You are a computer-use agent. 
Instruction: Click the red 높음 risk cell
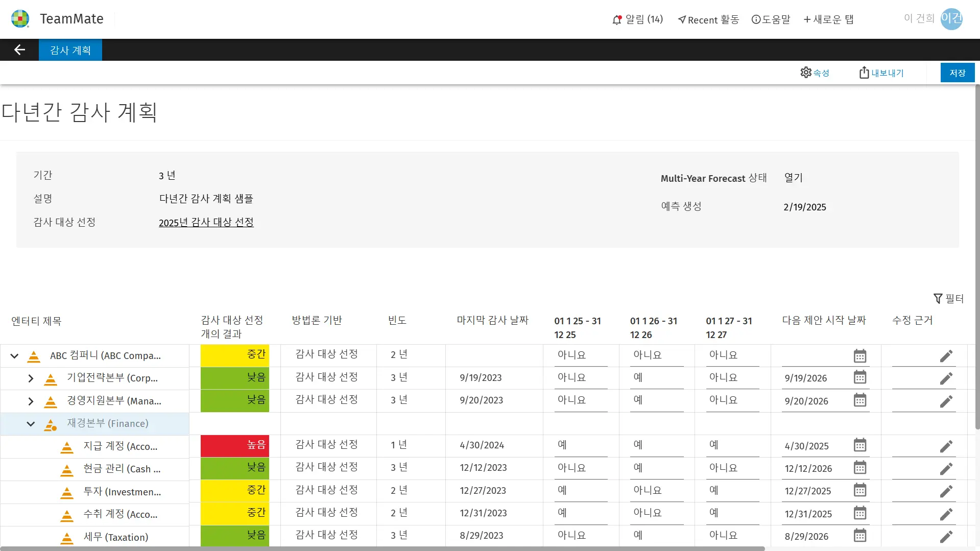tap(234, 445)
